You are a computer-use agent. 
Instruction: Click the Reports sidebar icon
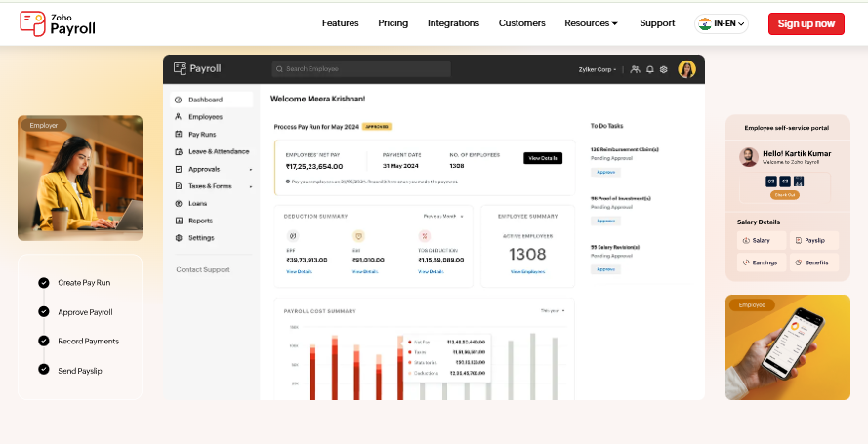tap(179, 221)
